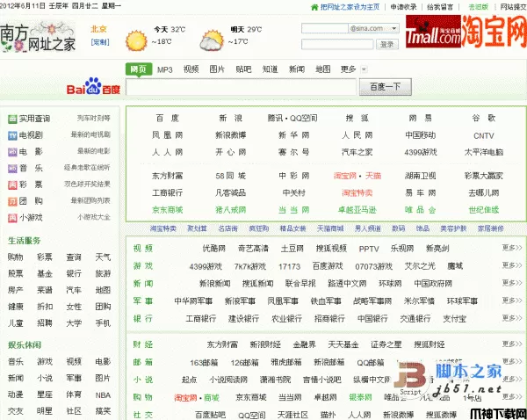Open the Tmall.com banner

[x=433, y=32]
